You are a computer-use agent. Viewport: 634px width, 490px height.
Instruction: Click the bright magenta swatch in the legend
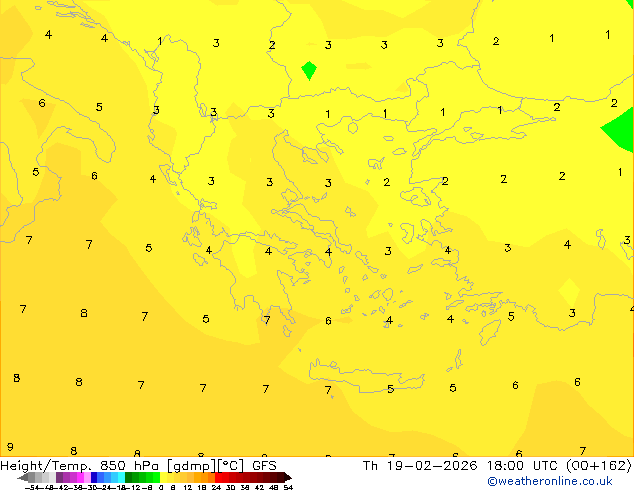coord(80,477)
